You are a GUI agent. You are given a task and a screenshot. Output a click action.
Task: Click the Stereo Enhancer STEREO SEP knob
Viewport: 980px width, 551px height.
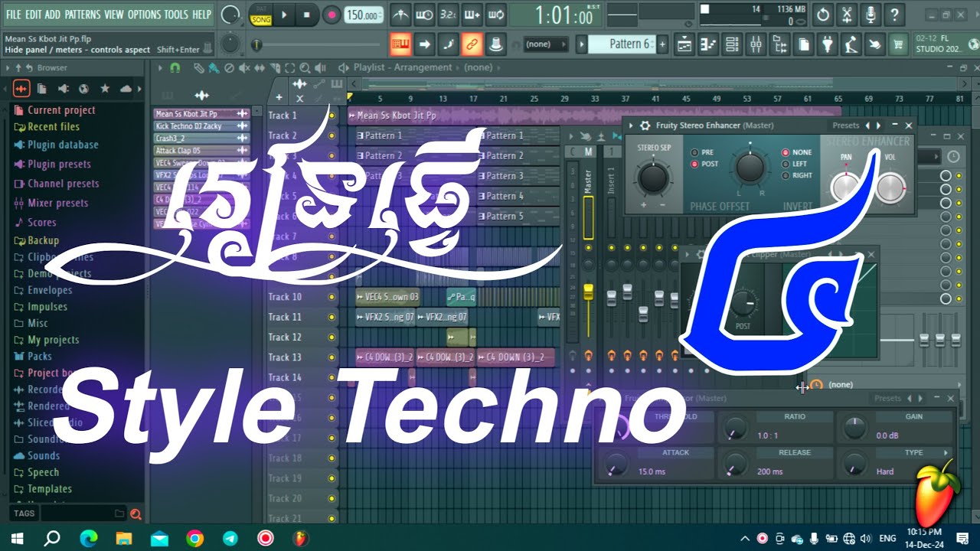tap(653, 177)
